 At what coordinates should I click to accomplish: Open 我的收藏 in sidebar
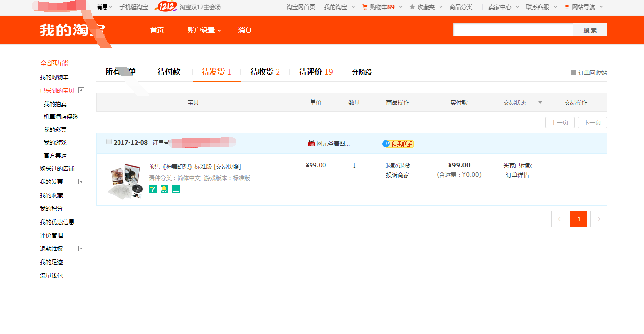[51, 195]
